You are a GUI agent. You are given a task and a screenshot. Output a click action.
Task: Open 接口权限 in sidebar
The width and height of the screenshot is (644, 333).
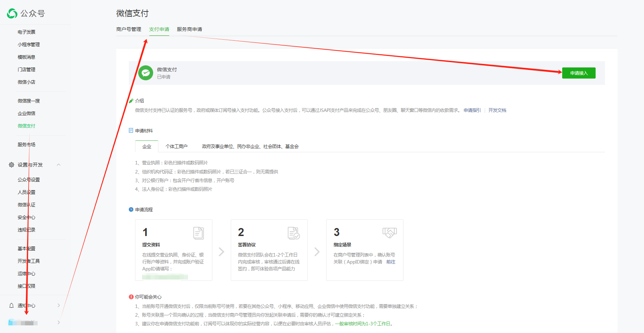(26, 286)
